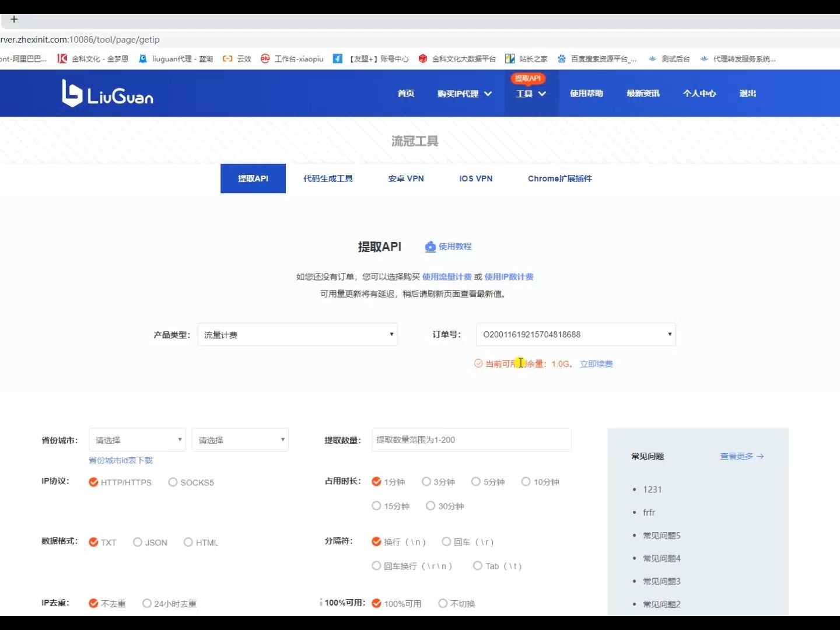The image size is (840, 630).
Task: Switch to the 提取API tab
Action: pyautogui.click(x=253, y=178)
